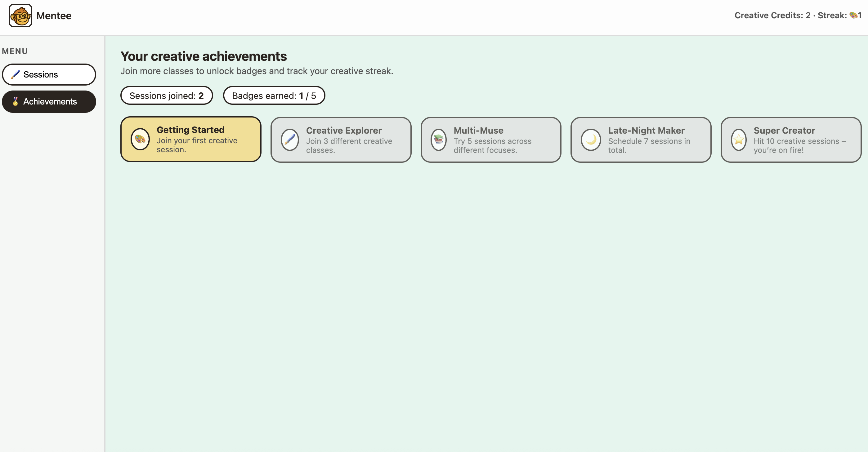Click the Mentee monkey logo icon
Image resolution: width=868 pixels, height=452 pixels.
20,16
